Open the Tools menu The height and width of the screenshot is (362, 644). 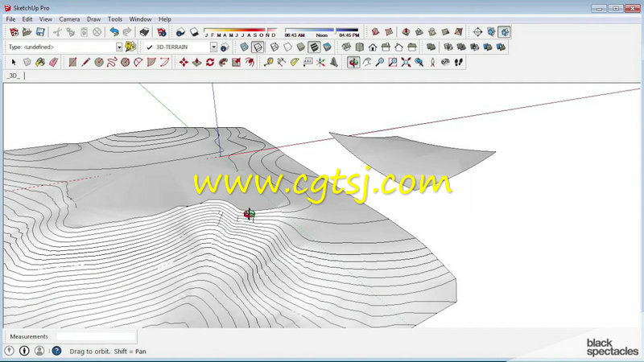pos(115,19)
